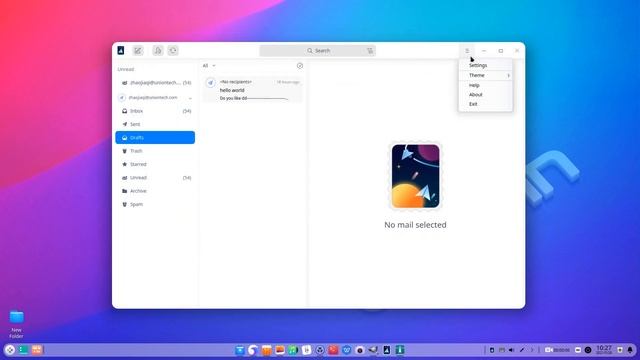Click the Mail app icon in the dock

click(387, 350)
